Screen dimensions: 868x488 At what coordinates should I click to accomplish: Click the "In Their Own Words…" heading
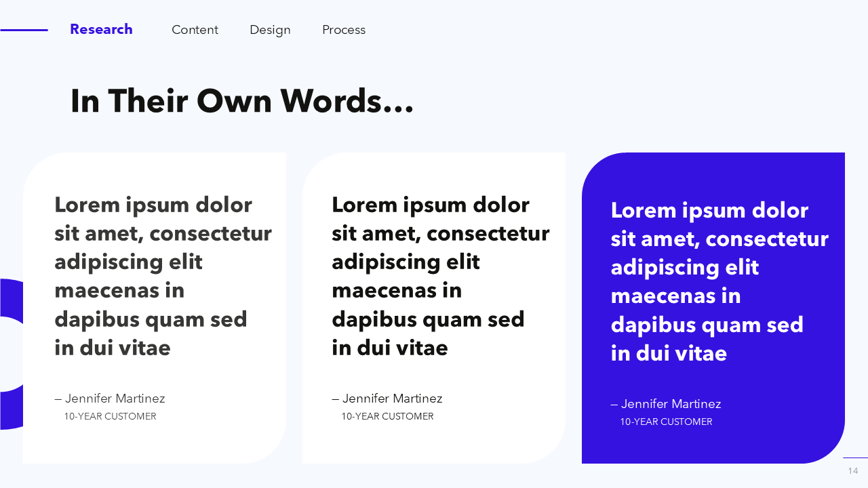(x=241, y=101)
